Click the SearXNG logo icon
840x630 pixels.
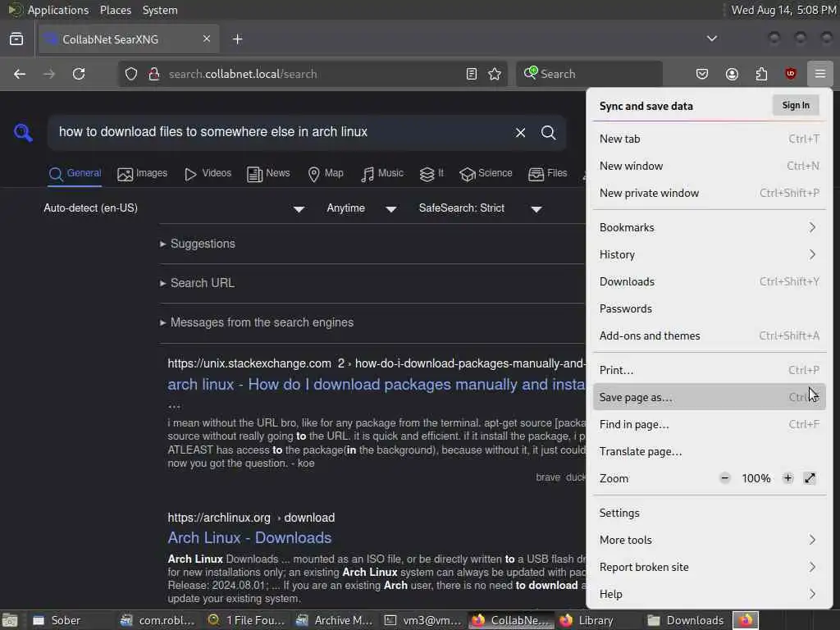(x=23, y=132)
